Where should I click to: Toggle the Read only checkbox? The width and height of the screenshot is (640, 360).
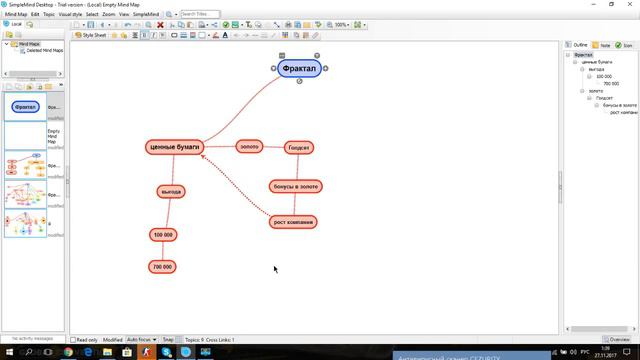tap(73, 340)
